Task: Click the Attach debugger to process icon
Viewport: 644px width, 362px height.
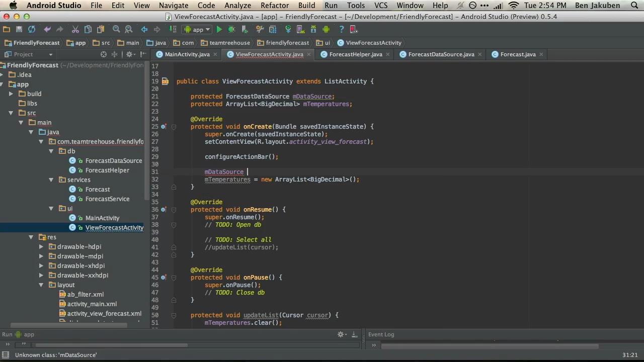Action: (x=245, y=30)
